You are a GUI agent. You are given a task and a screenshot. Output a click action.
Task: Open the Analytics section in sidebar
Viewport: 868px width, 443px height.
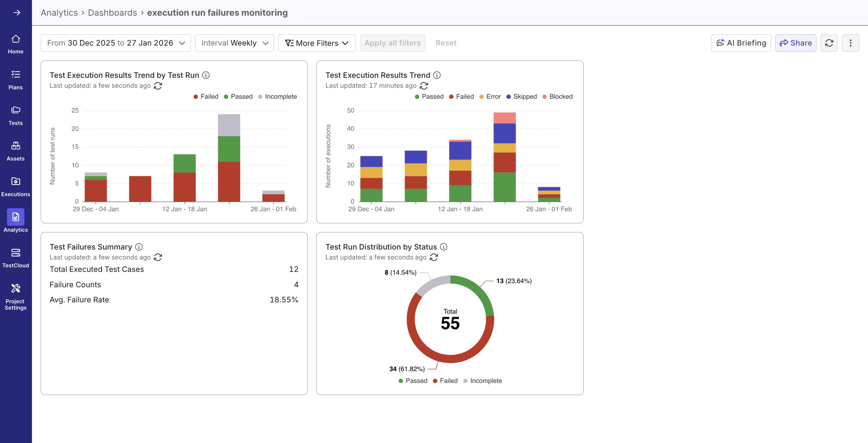15,221
